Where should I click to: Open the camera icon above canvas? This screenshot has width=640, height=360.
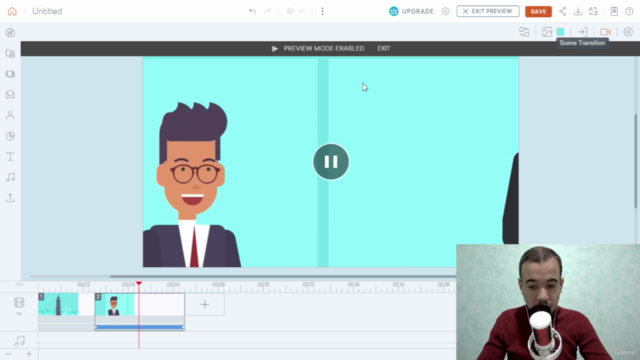point(605,32)
